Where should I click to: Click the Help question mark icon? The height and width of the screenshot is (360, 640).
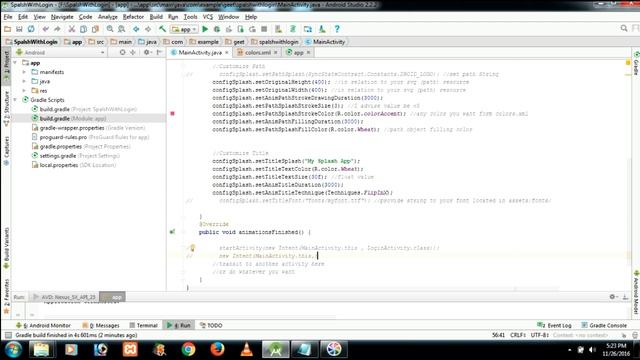click(337, 29)
